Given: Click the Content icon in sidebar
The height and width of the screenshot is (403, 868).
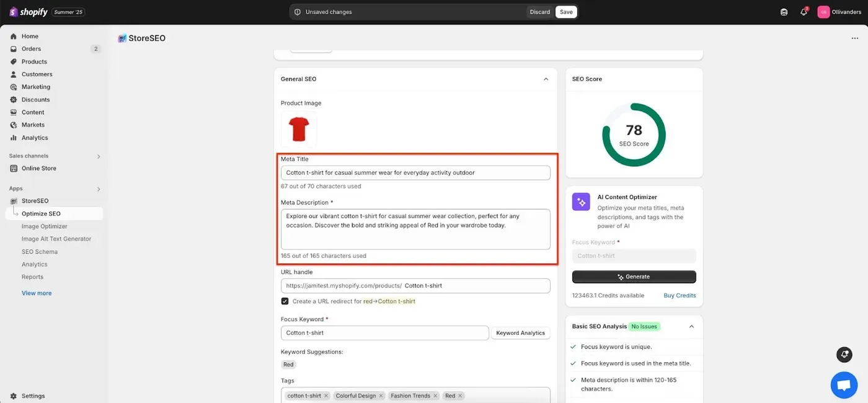Looking at the screenshot, I should tap(14, 113).
